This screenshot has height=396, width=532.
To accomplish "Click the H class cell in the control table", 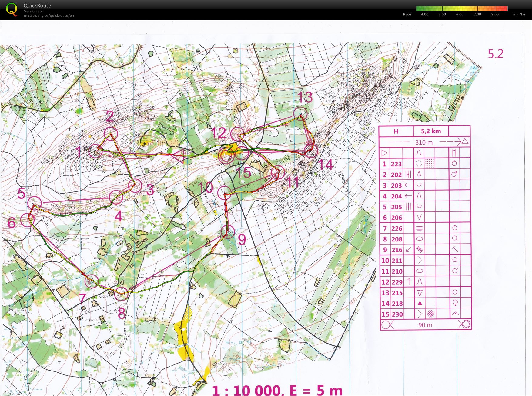I will coord(396,131).
